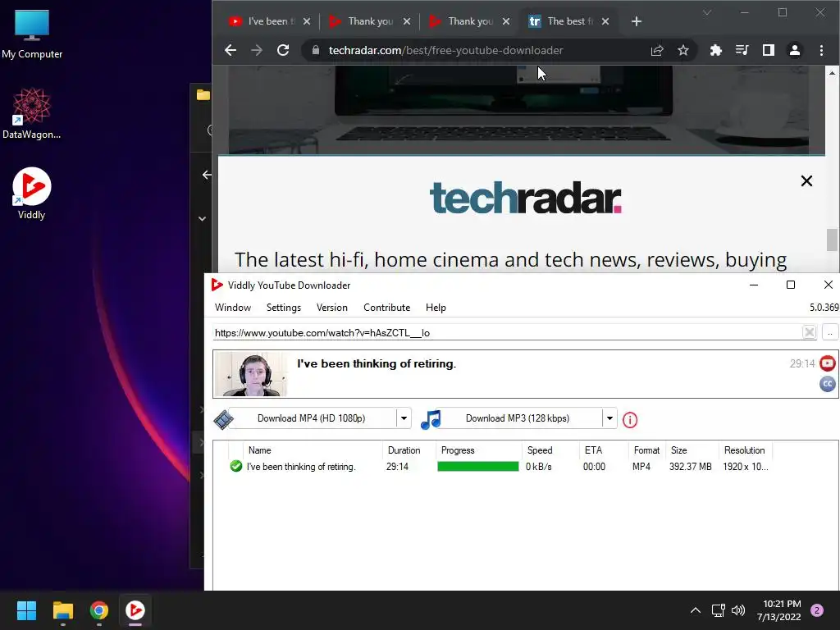Image resolution: width=840 pixels, height=630 pixels.
Task: Open Chrome three-dot menu
Action: [821, 50]
